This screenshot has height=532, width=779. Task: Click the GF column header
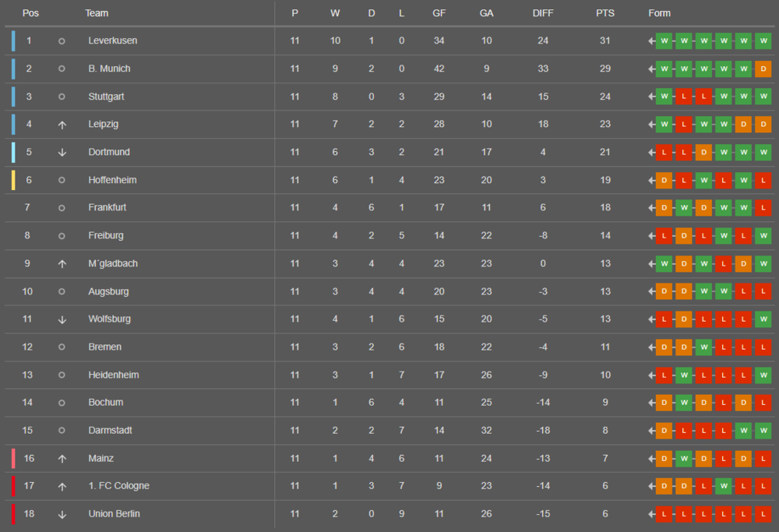pos(439,13)
